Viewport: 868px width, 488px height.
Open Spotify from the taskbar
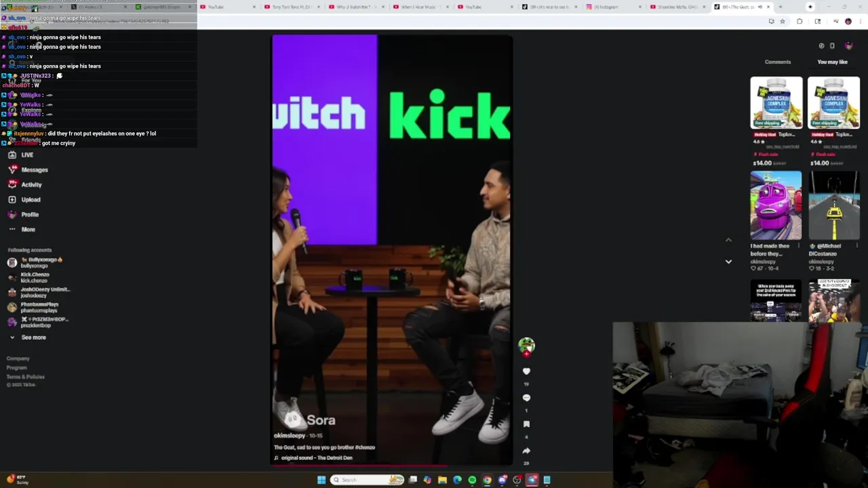[x=472, y=480]
